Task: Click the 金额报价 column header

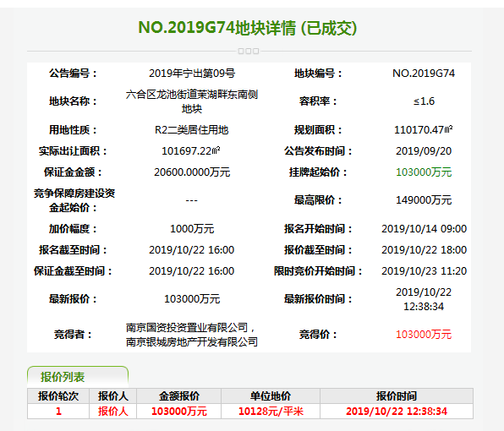Action: (x=179, y=396)
